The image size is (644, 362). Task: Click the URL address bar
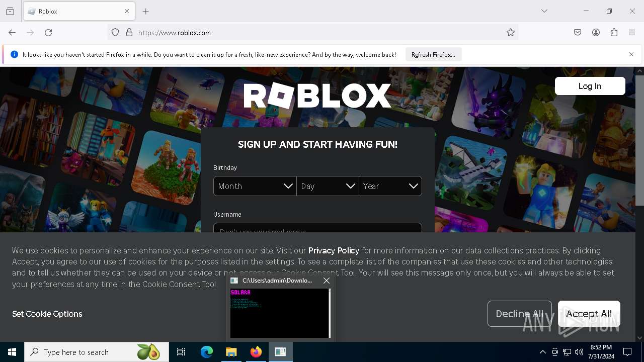[312, 33]
